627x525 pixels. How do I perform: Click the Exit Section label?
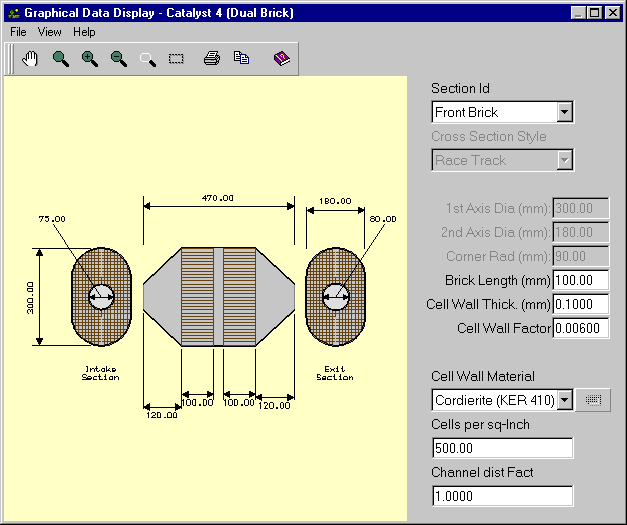pyautogui.click(x=335, y=373)
